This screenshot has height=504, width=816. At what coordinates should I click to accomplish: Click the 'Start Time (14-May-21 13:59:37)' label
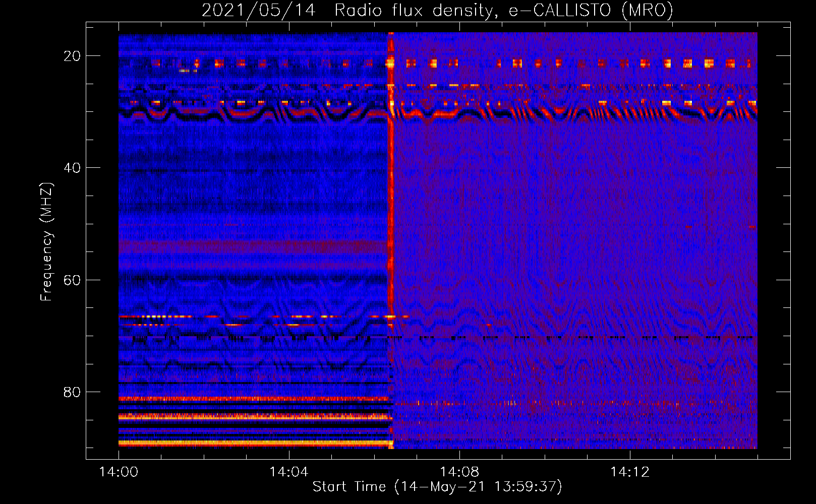(x=437, y=487)
